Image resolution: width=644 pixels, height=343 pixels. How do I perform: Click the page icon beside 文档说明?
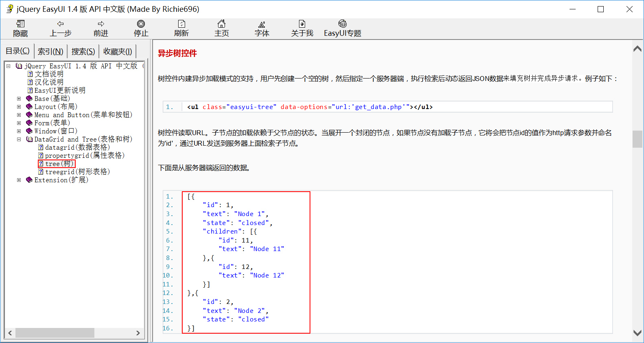point(30,74)
